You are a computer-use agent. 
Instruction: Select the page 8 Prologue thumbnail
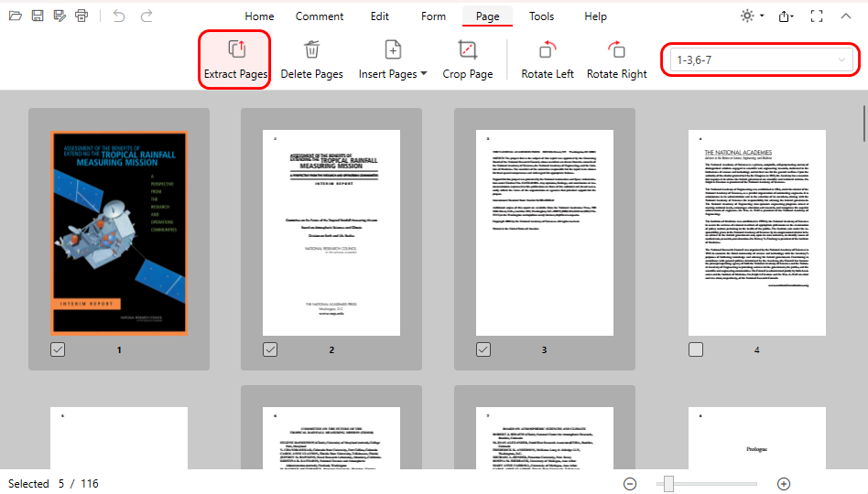(756, 438)
